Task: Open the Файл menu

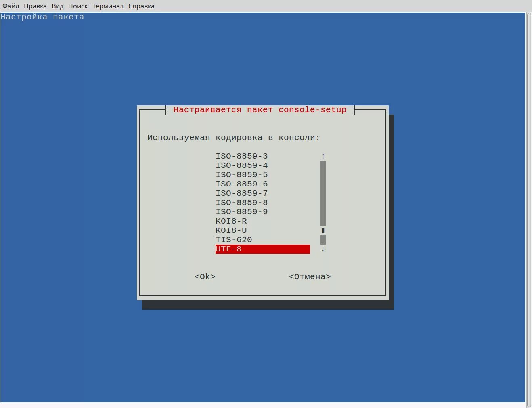Action: tap(10, 6)
